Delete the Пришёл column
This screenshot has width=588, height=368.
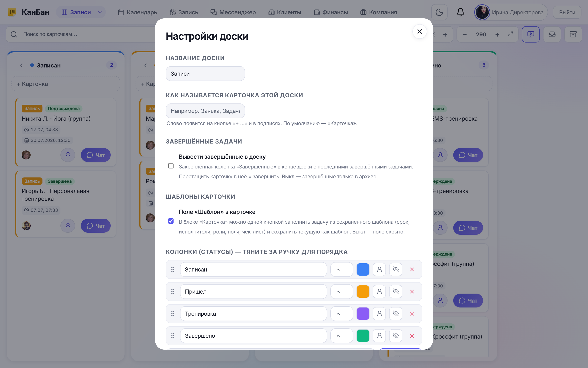(412, 292)
